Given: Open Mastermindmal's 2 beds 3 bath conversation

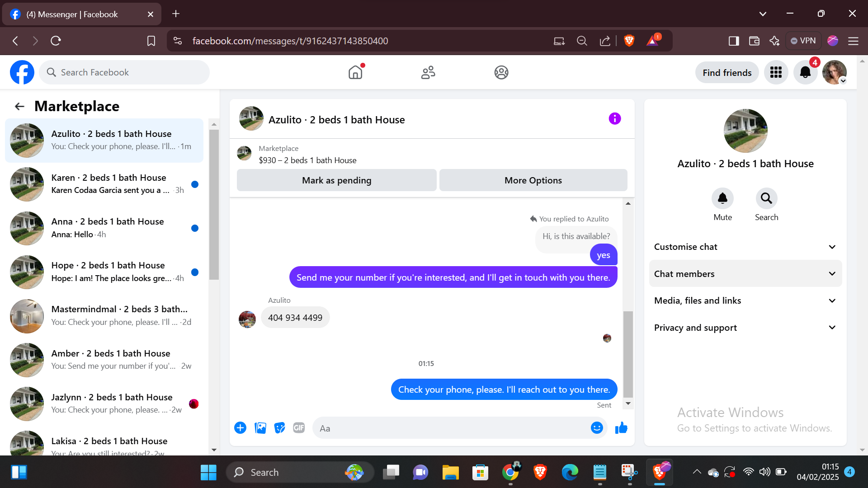Looking at the screenshot, I should click(x=104, y=316).
